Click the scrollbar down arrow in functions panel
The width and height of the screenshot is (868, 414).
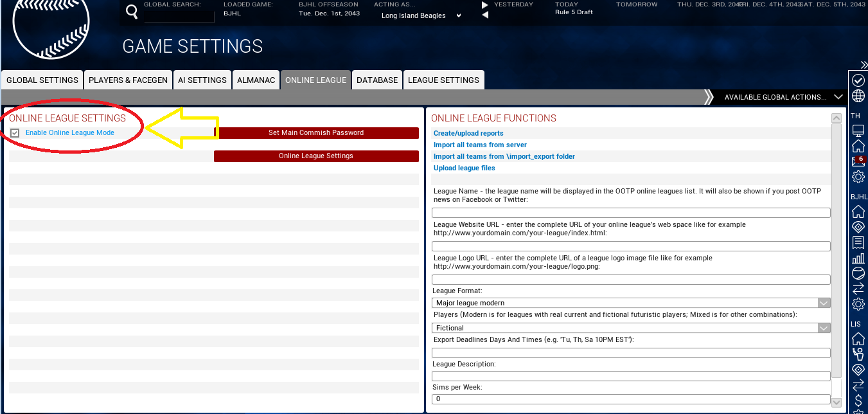click(836, 402)
